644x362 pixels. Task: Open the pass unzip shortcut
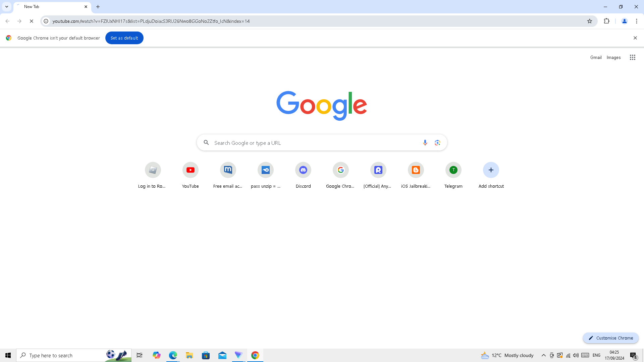pyautogui.click(x=266, y=175)
